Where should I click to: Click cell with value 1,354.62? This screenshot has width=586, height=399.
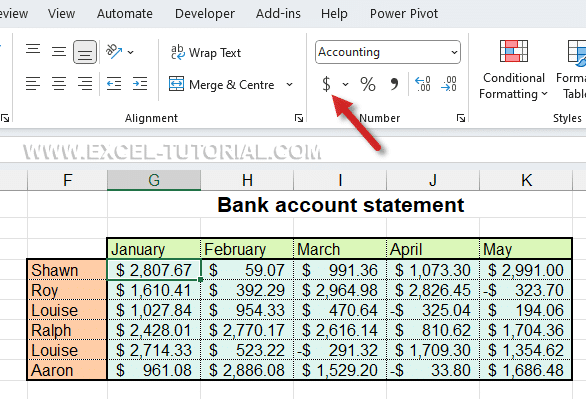click(525, 350)
